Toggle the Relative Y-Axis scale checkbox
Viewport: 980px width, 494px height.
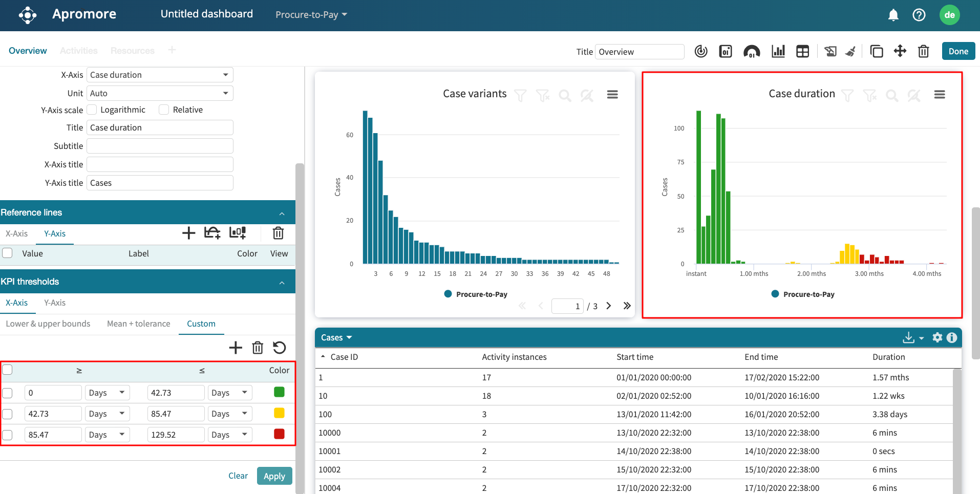coord(164,110)
